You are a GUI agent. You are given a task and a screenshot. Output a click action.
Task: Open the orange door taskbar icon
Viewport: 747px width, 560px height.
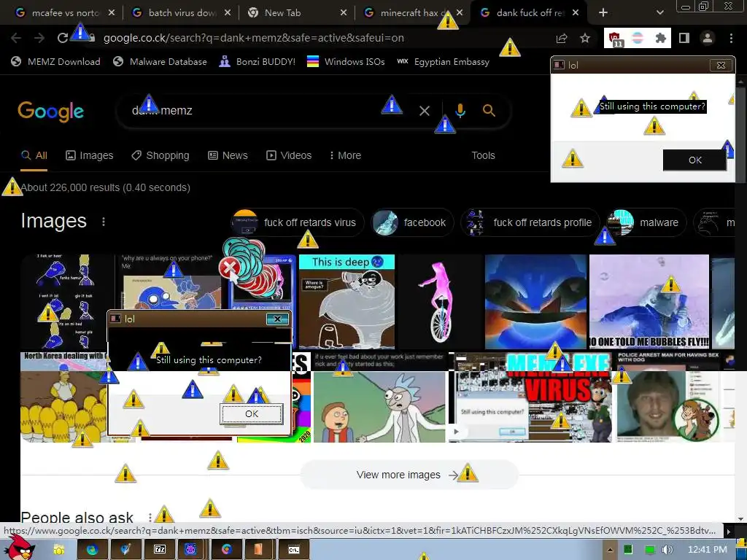click(258, 550)
